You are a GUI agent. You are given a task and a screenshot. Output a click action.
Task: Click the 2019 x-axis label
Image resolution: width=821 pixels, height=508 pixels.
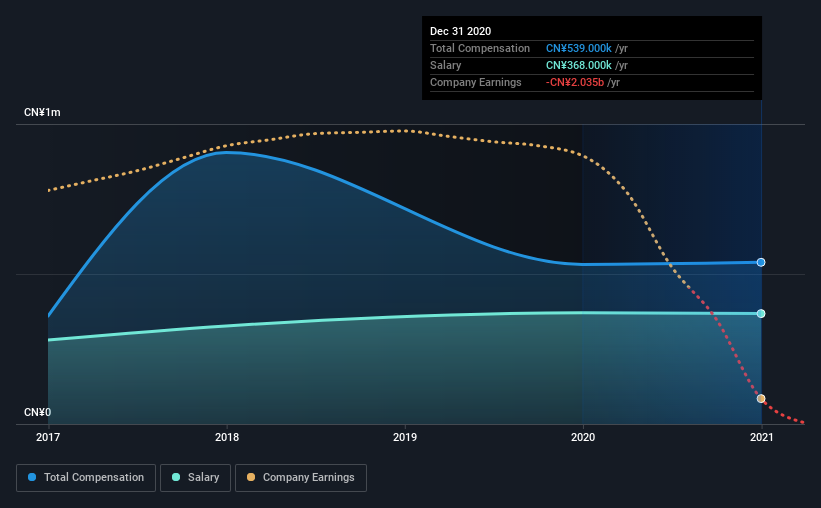[x=405, y=437]
